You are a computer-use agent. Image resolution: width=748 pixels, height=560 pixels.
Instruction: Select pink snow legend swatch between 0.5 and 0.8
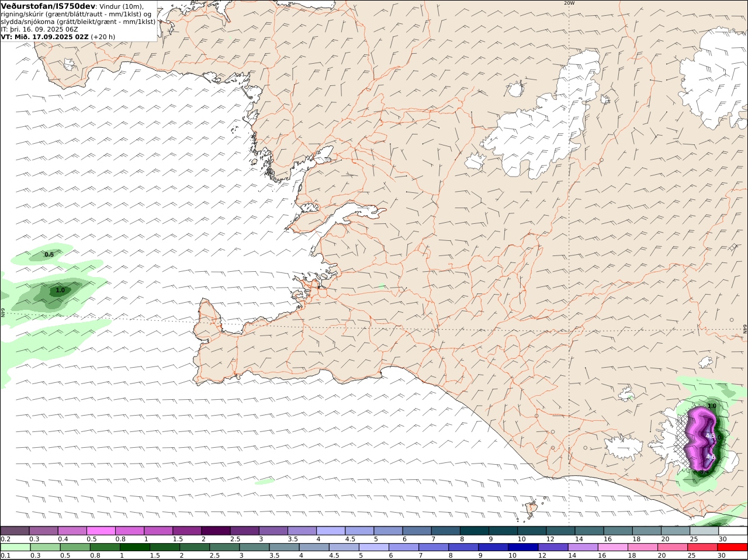point(101,531)
